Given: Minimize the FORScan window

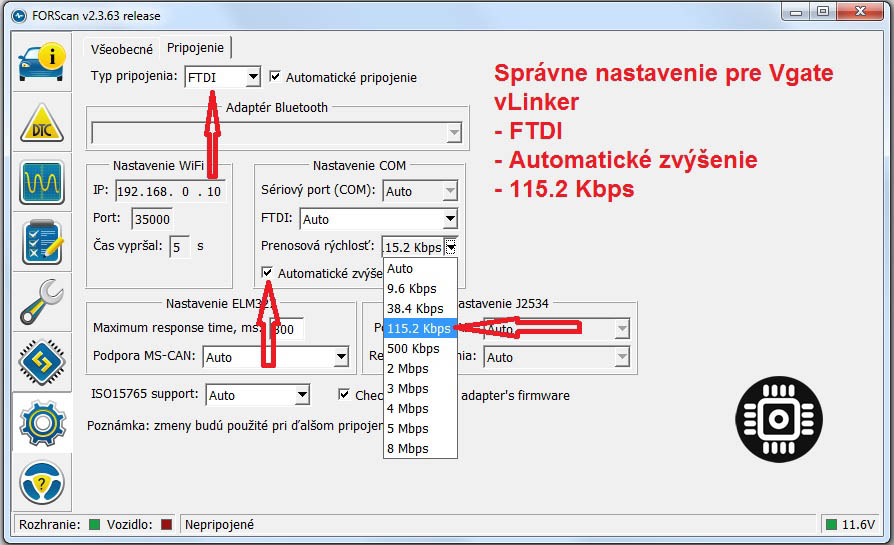Looking at the screenshot, I should 797,11.
